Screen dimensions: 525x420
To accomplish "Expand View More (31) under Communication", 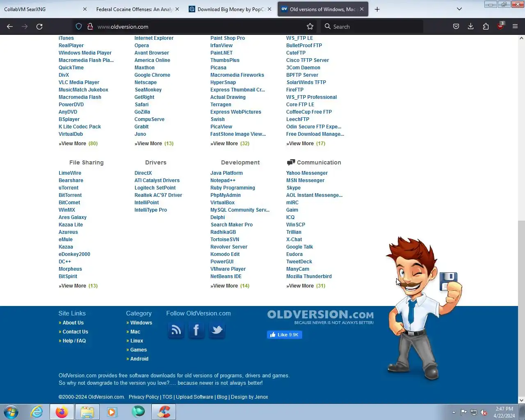I will click(306, 286).
